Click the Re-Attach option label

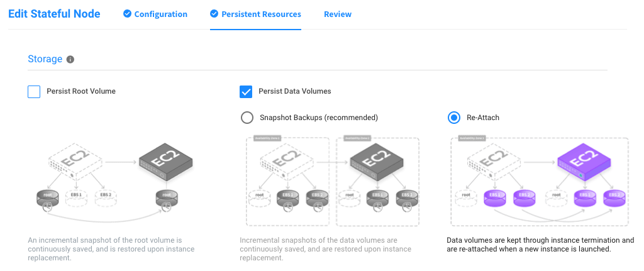(483, 118)
